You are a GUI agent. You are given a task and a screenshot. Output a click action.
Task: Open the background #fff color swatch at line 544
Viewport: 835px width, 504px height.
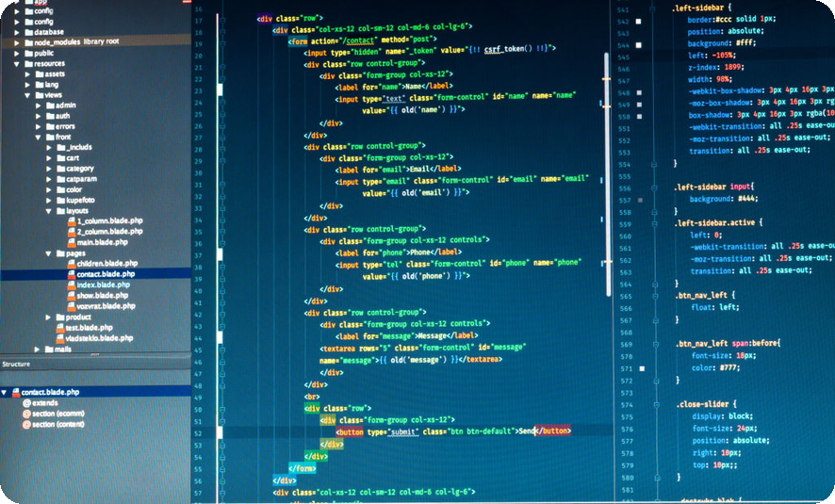coord(638,45)
